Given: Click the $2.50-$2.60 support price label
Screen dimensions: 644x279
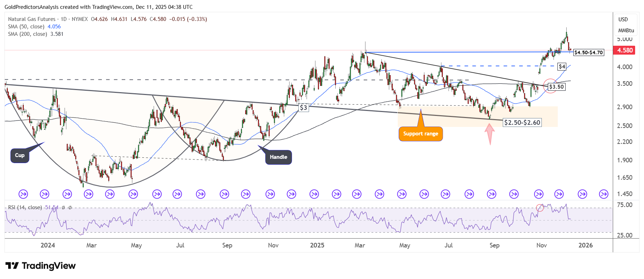Looking at the screenshot, I should (x=522, y=123).
